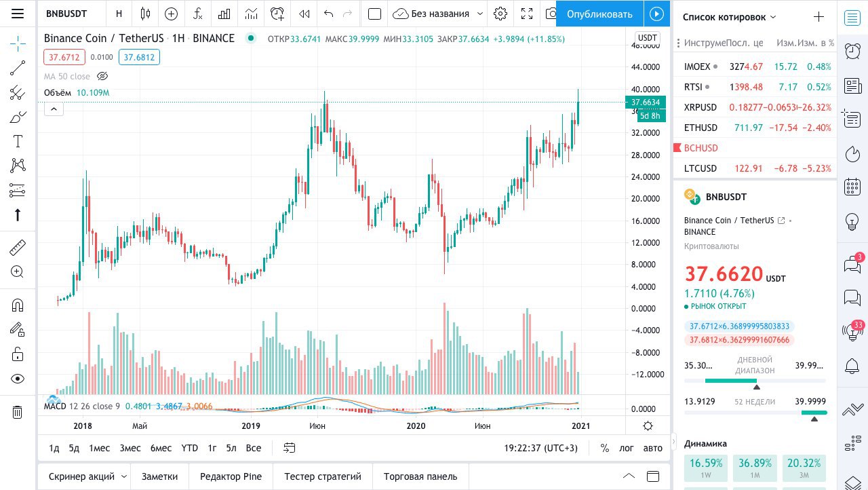
Task: Click the blue 37.6812 buy price button
Action: (139, 57)
